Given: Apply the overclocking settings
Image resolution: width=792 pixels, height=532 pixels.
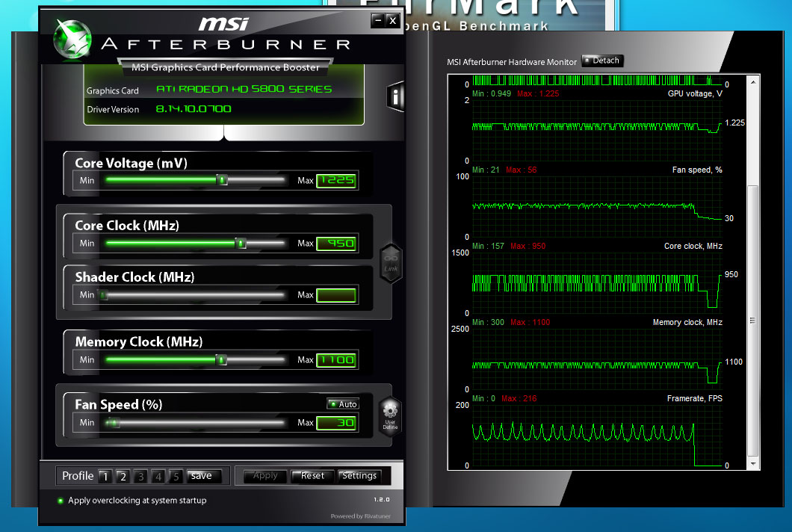Looking at the screenshot, I should click(x=265, y=476).
